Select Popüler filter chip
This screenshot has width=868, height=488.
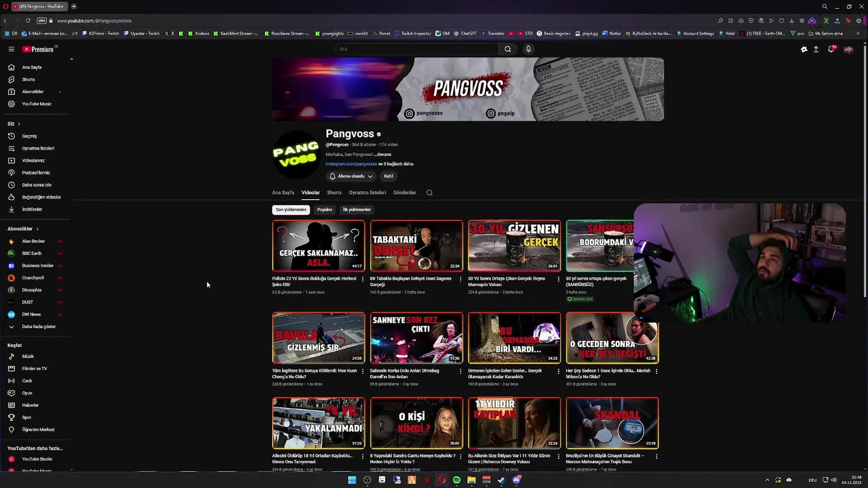pyautogui.click(x=325, y=209)
